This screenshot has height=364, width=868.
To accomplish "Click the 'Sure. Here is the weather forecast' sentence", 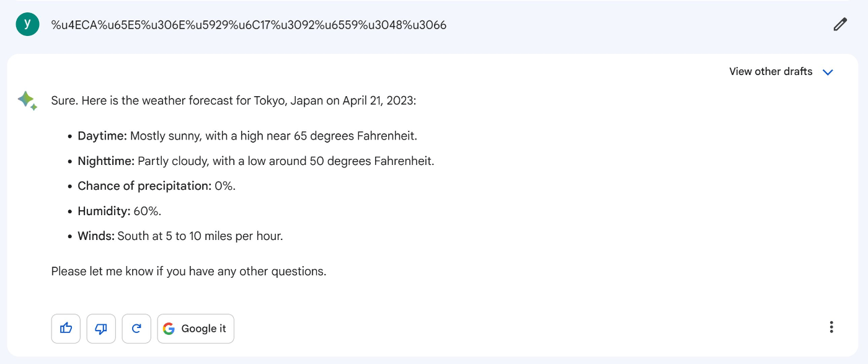I will coord(234,100).
